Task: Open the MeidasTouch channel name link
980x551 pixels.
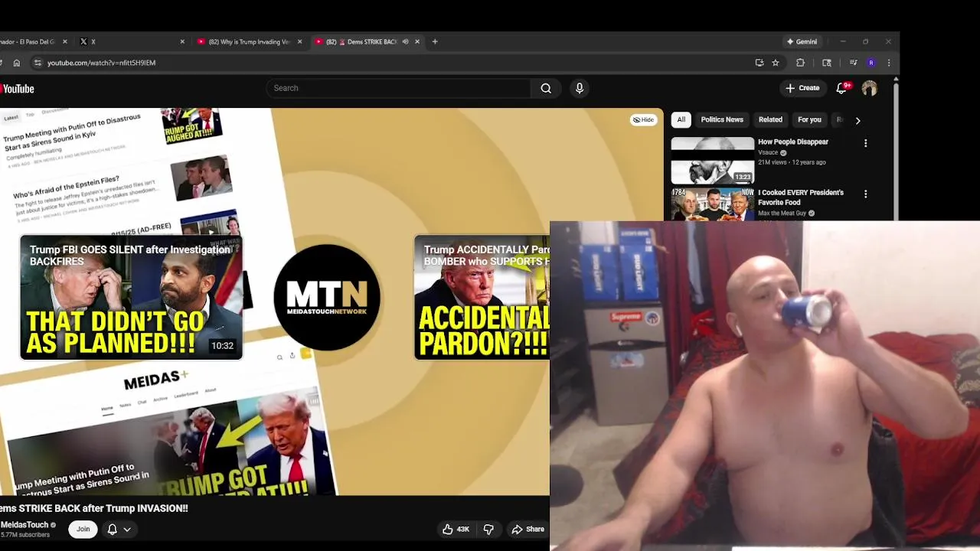Action: [x=24, y=525]
